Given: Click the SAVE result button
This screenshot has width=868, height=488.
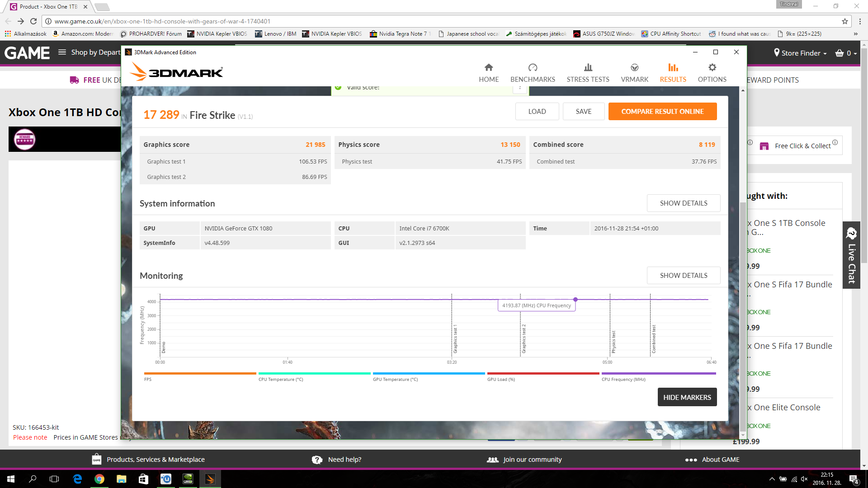Looking at the screenshot, I should pyautogui.click(x=584, y=112).
